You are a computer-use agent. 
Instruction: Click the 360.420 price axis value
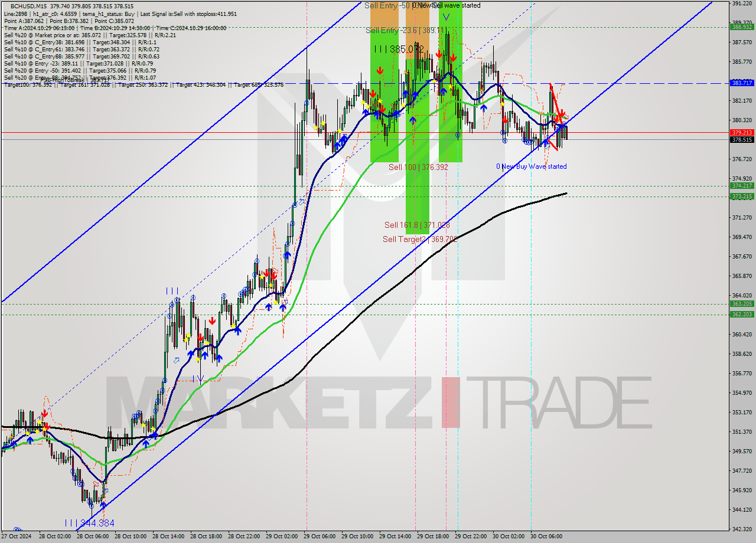tap(742, 335)
